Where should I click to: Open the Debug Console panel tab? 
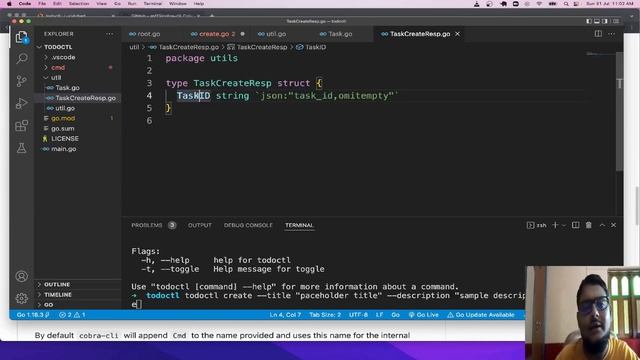(x=248, y=225)
